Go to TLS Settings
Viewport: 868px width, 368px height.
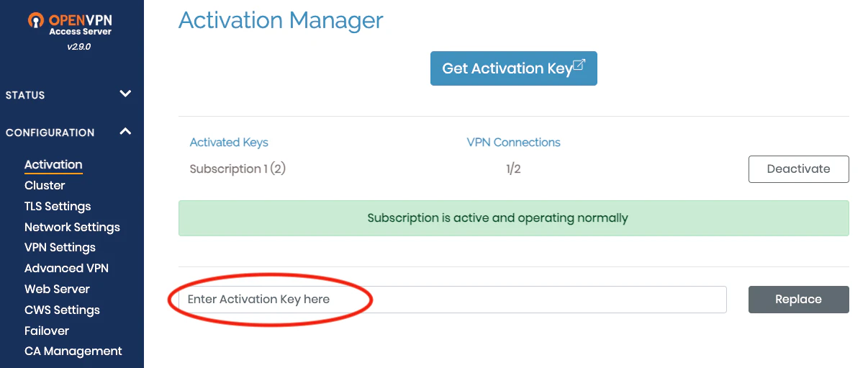58,206
